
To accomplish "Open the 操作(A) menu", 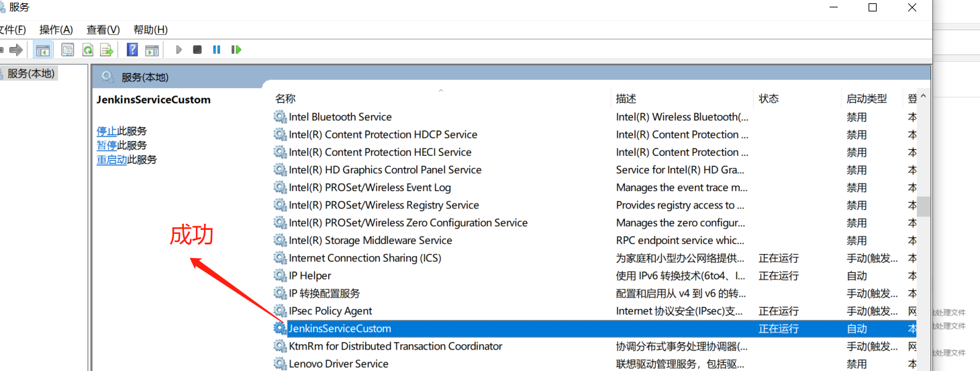I will tap(56, 30).
